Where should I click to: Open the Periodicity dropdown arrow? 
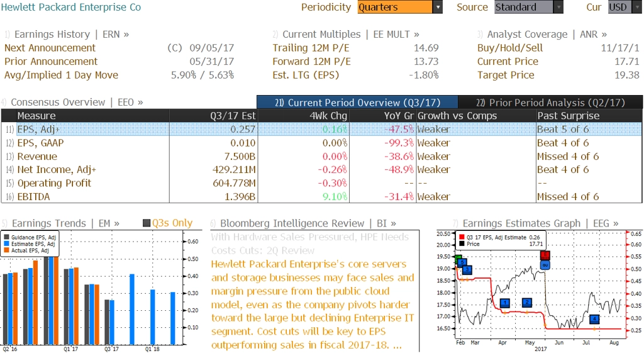(x=438, y=7)
